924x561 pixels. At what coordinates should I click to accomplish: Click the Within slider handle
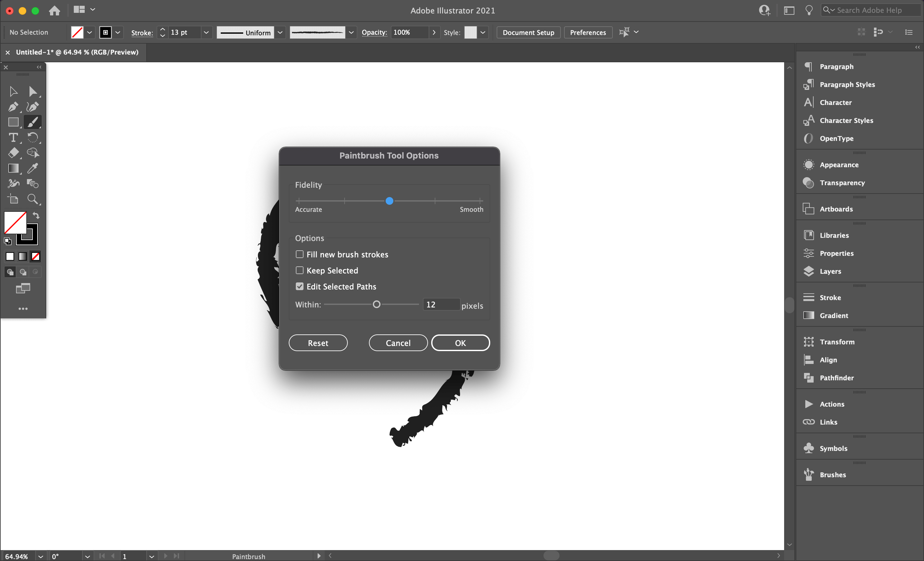[377, 304]
